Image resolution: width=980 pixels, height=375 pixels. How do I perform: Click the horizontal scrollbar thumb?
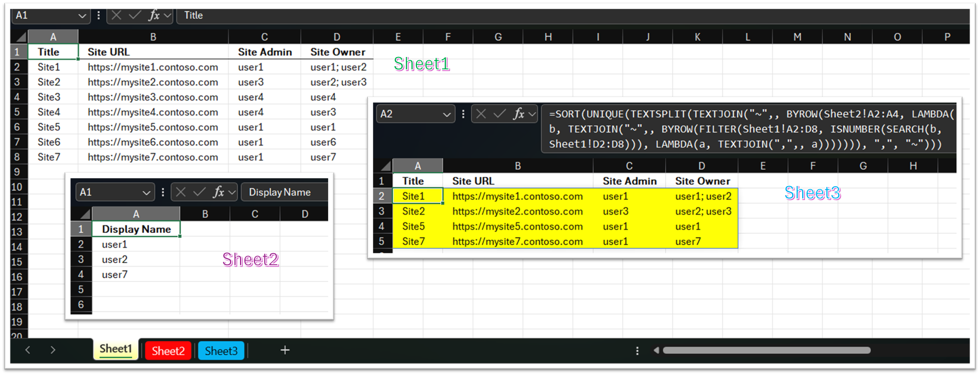click(x=766, y=350)
